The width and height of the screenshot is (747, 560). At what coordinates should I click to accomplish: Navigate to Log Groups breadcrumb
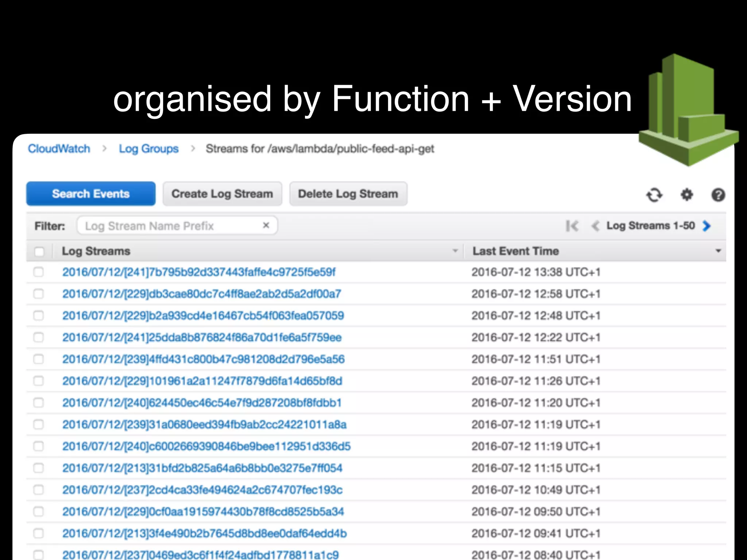(x=148, y=149)
